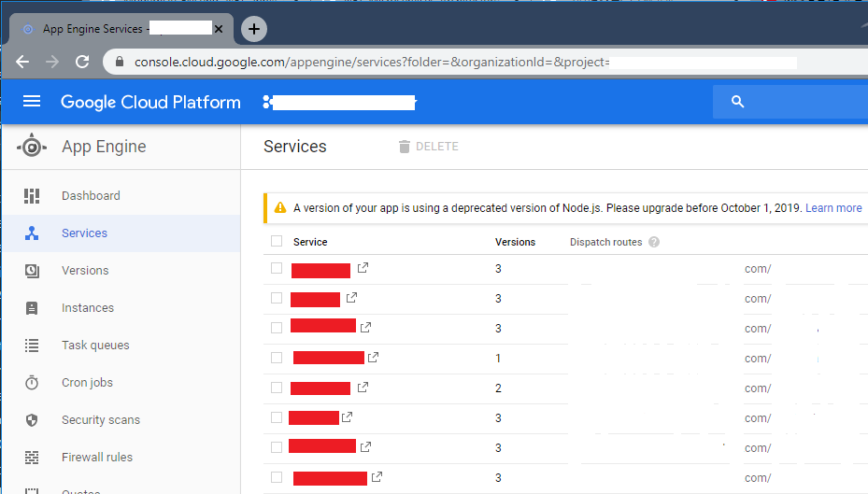The image size is (868, 494).
Task: Open the project selector
Action: [339, 103]
